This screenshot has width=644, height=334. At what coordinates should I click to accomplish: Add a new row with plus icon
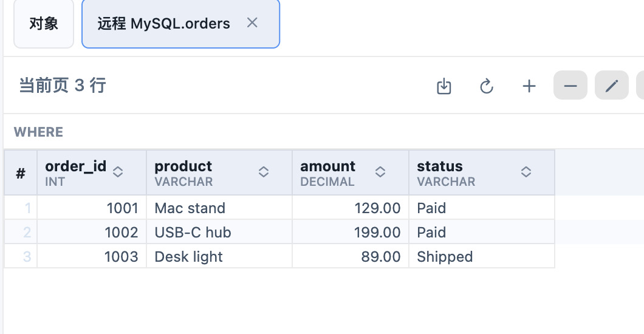click(529, 86)
